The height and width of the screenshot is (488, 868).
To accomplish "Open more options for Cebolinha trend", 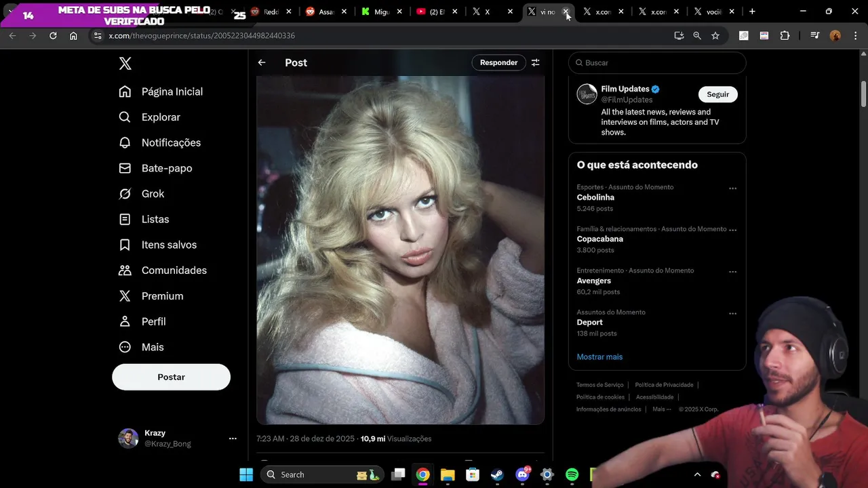I will [732, 188].
